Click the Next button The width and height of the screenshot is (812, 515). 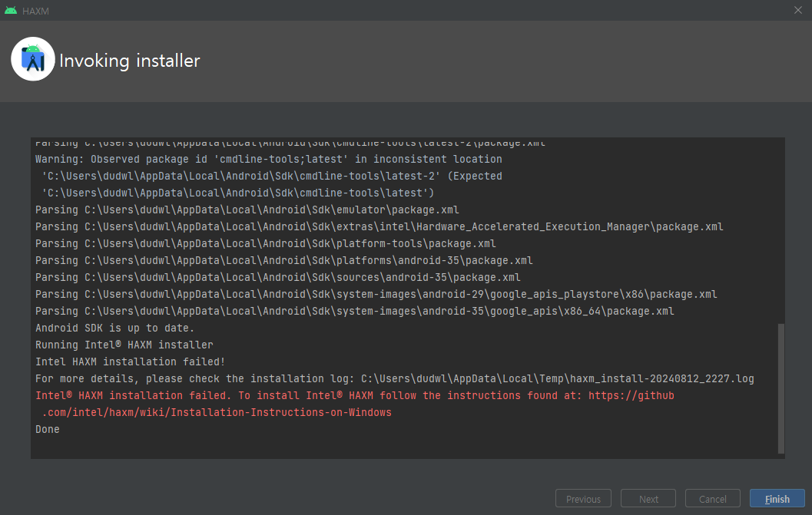pos(648,498)
